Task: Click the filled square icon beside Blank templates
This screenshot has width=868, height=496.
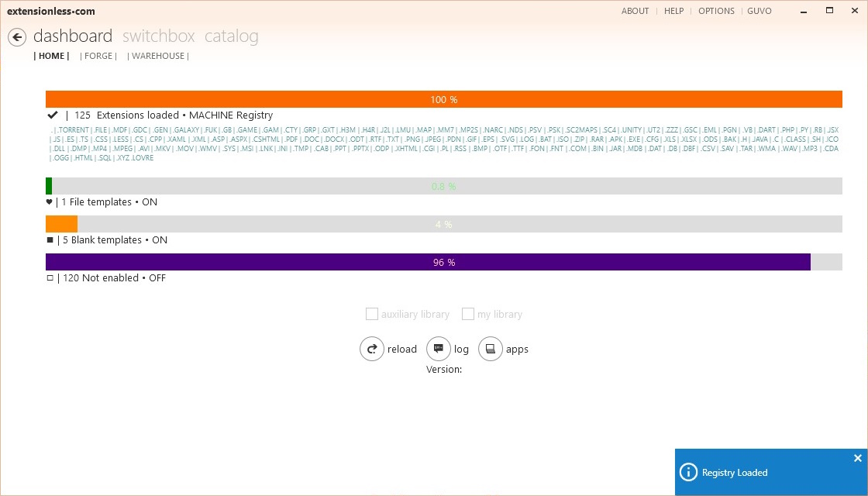Action: (x=50, y=239)
